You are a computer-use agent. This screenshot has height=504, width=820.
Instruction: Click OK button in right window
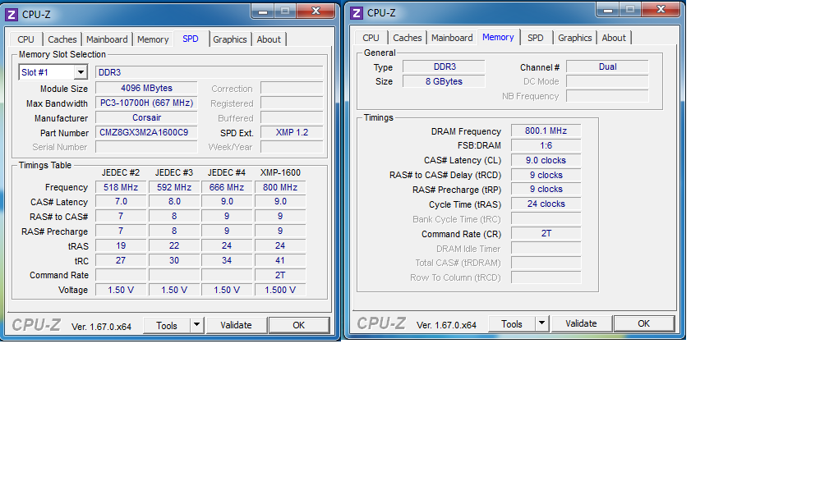[x=644, y=323]
